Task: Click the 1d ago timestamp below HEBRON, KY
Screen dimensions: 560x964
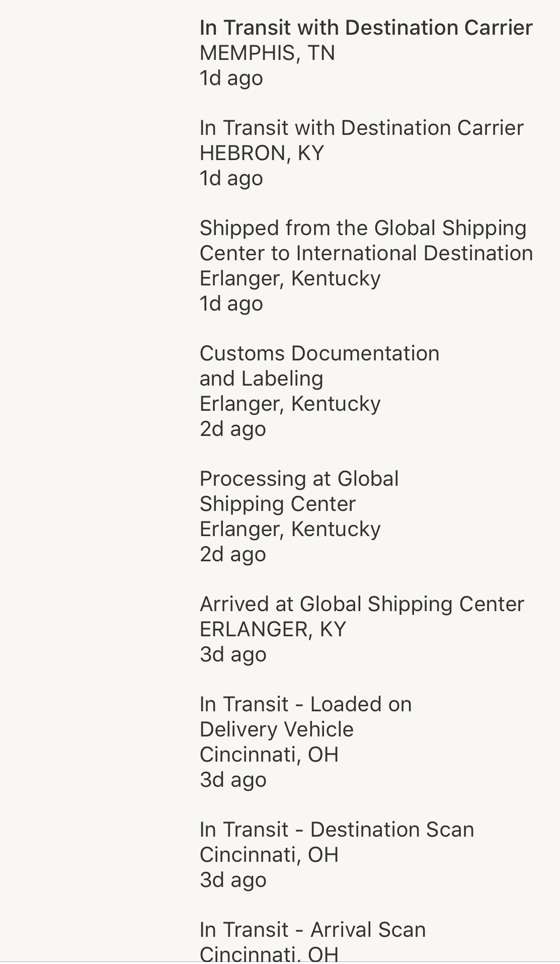Action: pos(231,178)
